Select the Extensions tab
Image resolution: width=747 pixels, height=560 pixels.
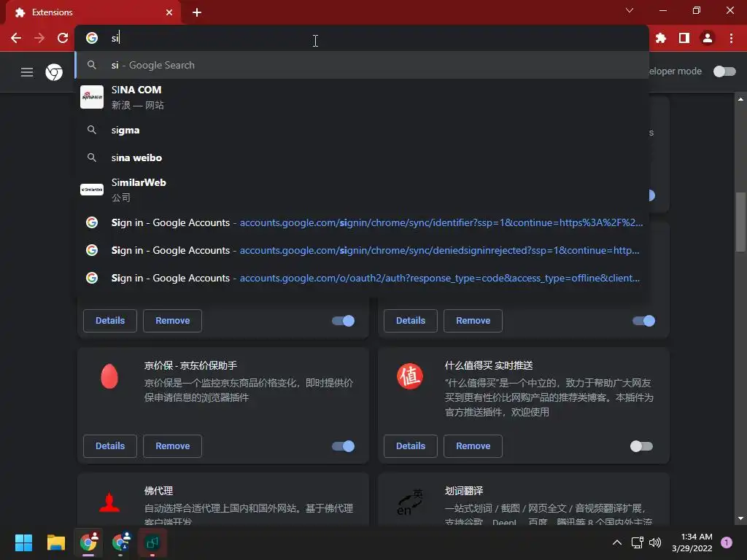(x=93, y=12)
